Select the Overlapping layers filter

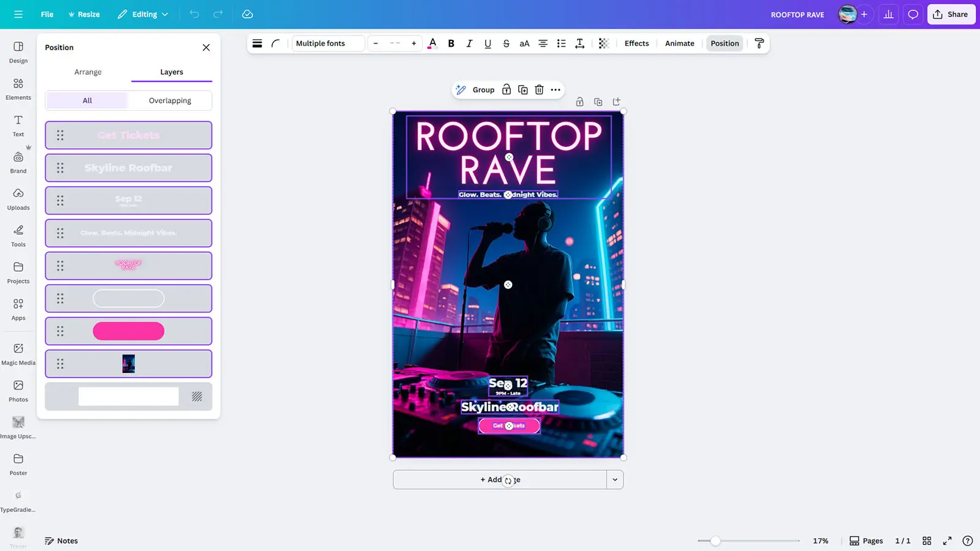pos(170,100)
